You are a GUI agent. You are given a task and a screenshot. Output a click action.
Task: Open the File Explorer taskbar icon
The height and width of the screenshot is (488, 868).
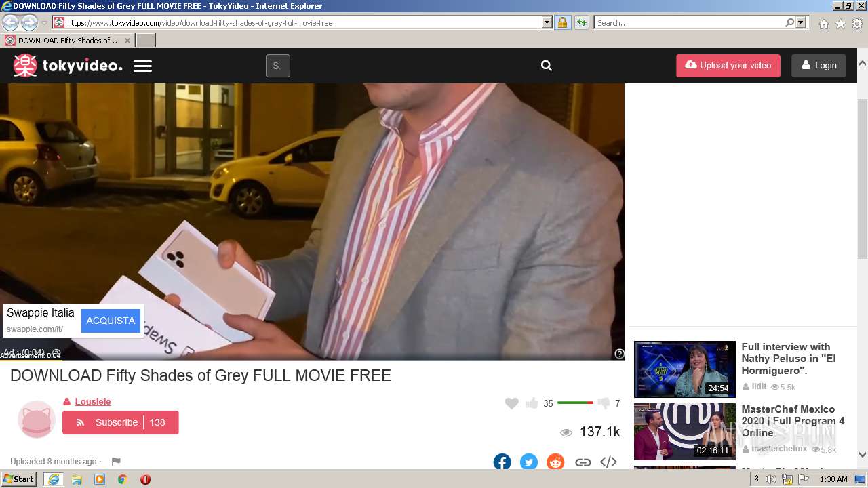pos(77,479)
